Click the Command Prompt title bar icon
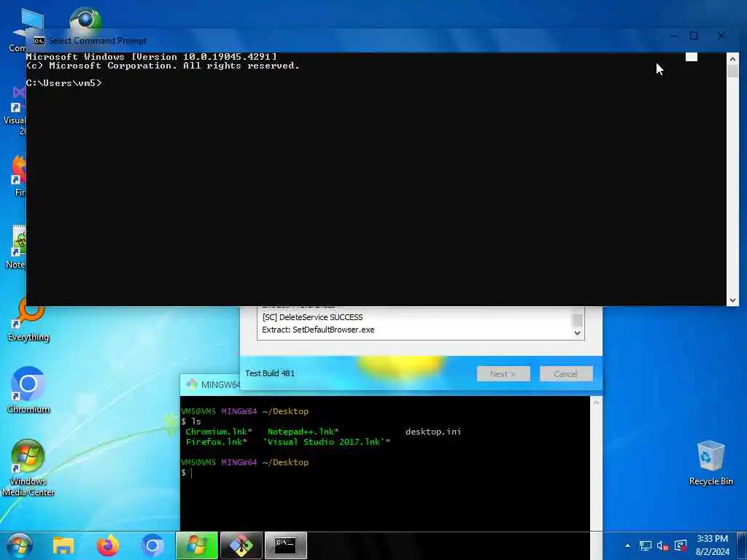 pos(39,41)
